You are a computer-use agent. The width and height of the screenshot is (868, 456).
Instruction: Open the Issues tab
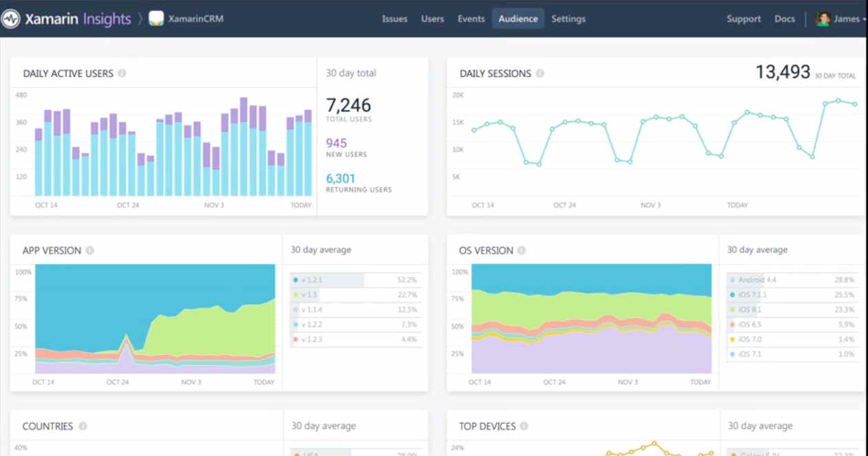394,19
